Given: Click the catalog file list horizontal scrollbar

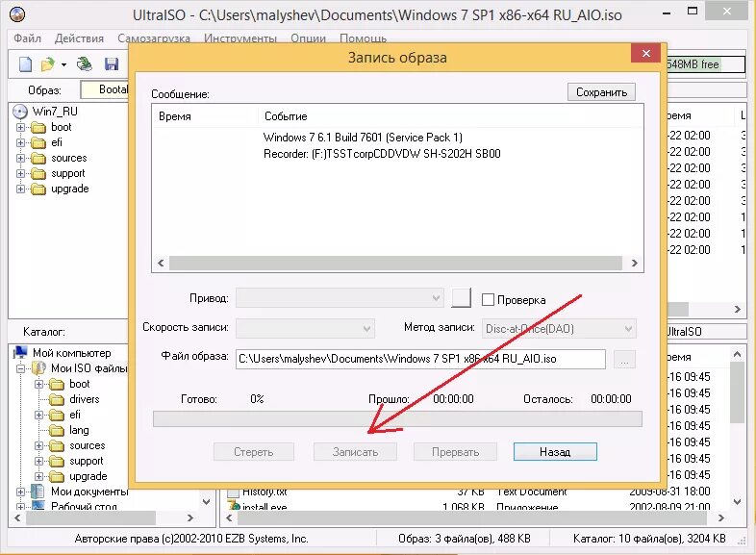Looking at the screenshot, I should coord(472,517).
